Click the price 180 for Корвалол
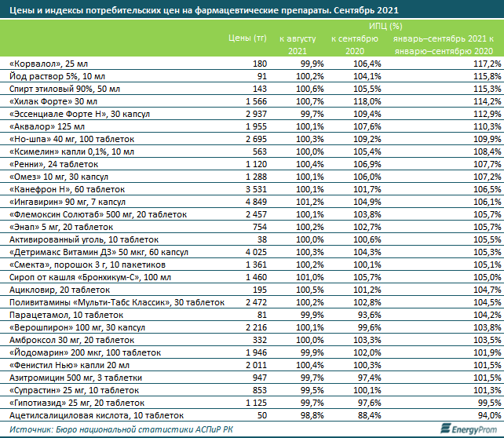Image resolution: width=504 pixels, height=438 pixels. [260, 64]
